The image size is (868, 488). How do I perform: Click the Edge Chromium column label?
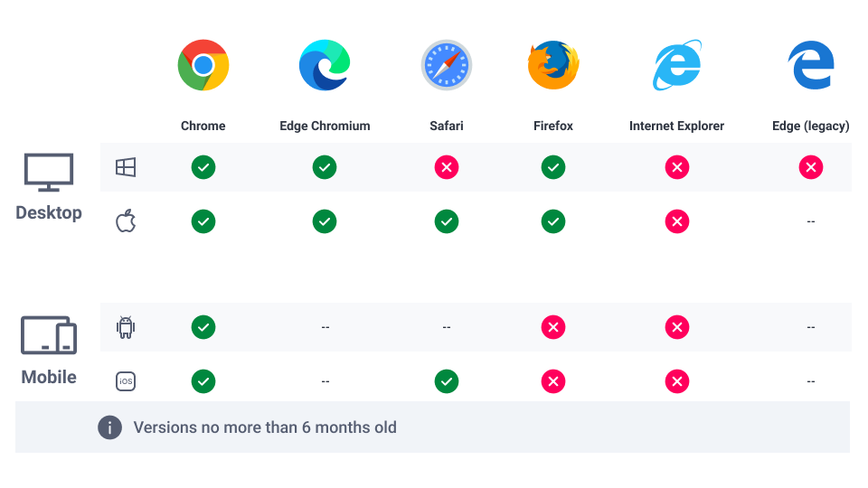[x=325, y=126]
